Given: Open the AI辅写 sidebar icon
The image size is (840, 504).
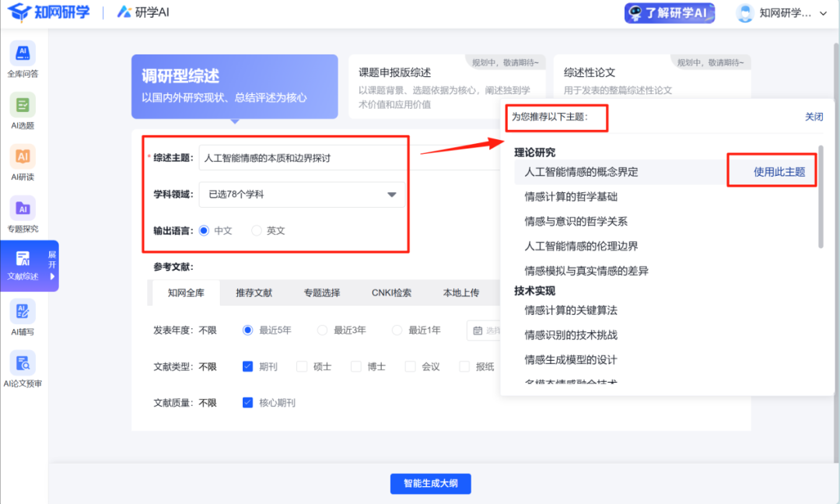Looking at the screenshot, I should (23, 312).
